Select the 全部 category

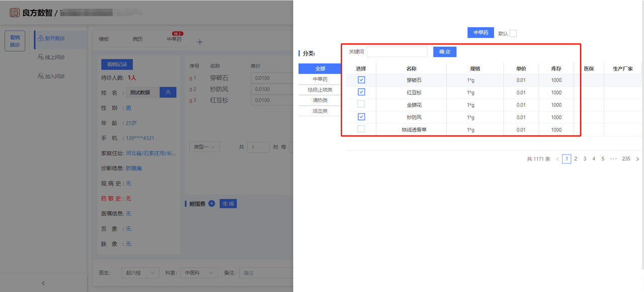320,68
